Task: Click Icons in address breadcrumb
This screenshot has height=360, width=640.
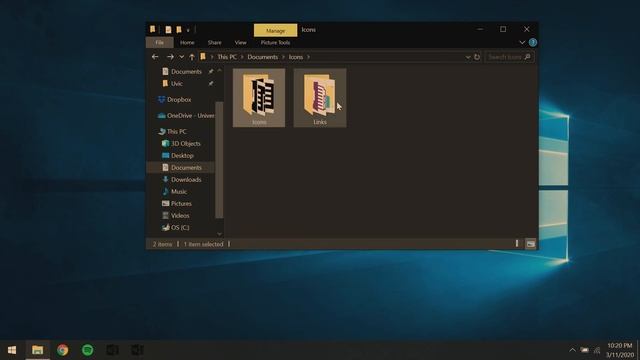Action: tap(296, 57)
